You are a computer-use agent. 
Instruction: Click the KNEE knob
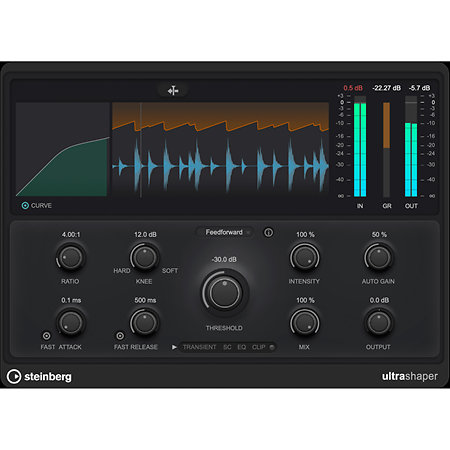[144, 257]
